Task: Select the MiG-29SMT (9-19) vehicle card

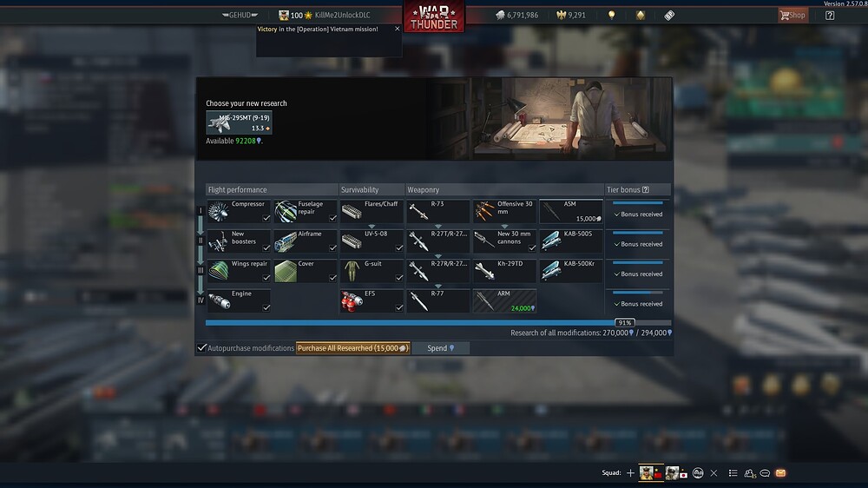Action: (x=240, y=122)
